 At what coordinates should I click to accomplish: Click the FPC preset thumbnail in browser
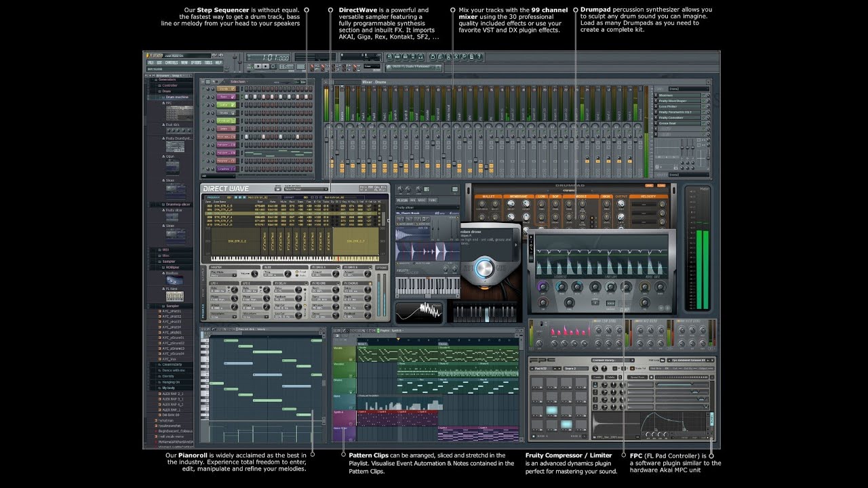click(180, 113)
